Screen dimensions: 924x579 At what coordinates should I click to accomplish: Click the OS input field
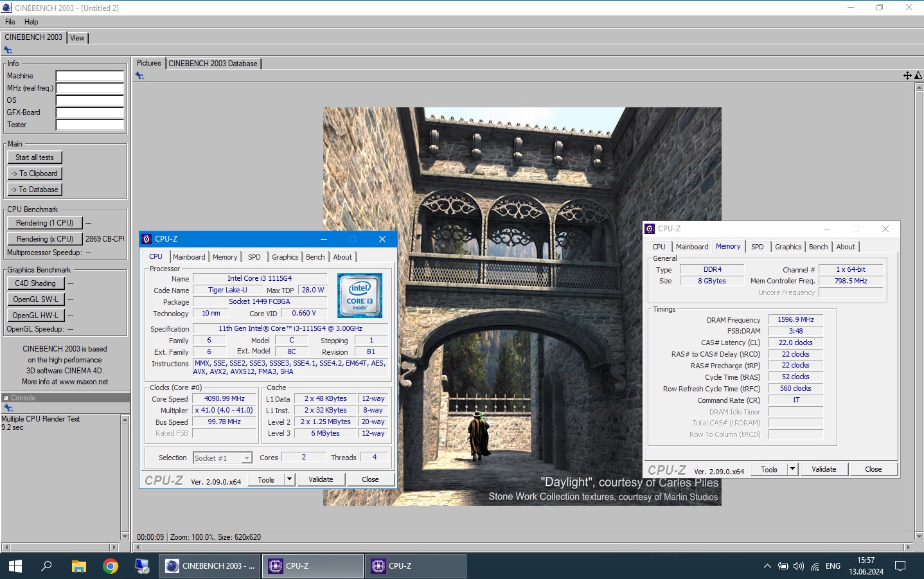(90, 100)
